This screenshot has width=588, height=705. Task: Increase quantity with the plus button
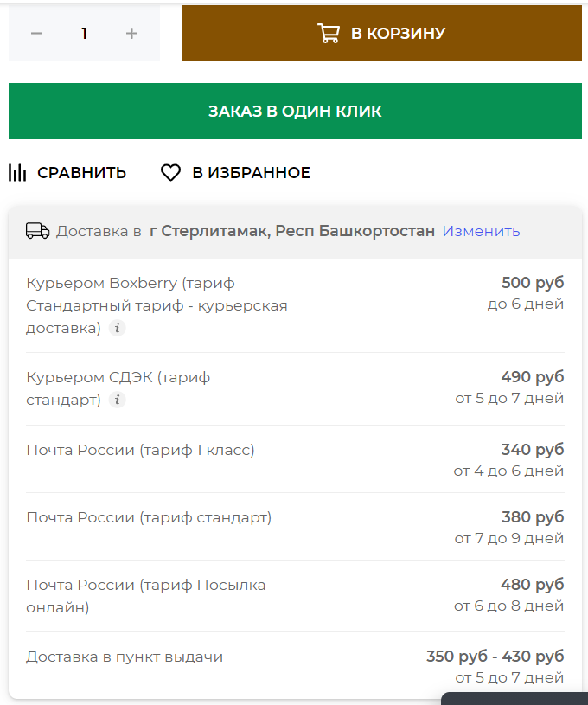[x=131, y=33]
